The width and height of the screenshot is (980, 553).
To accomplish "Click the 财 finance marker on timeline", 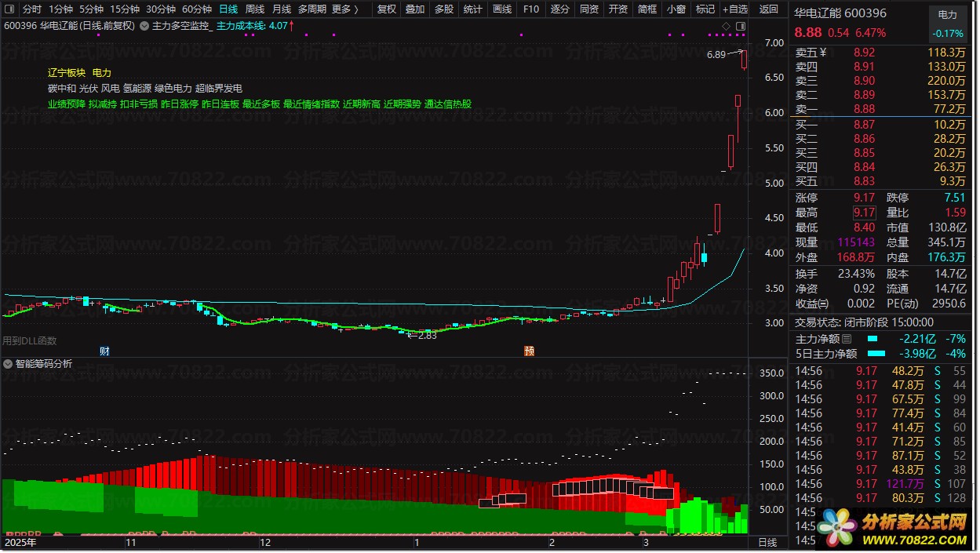I will click(104, 351).
